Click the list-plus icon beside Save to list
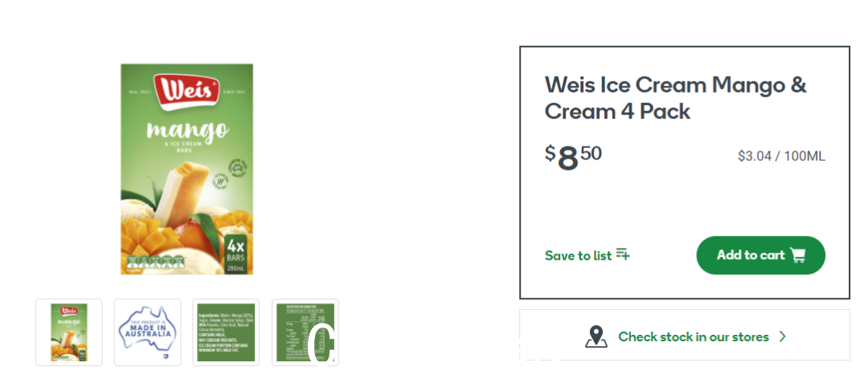Screen dimensions: 868x371 click(624, 254)
